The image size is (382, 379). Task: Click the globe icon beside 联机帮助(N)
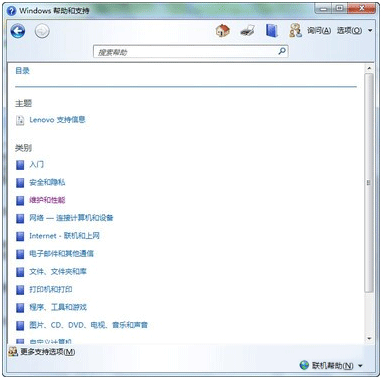coord(304,365)
